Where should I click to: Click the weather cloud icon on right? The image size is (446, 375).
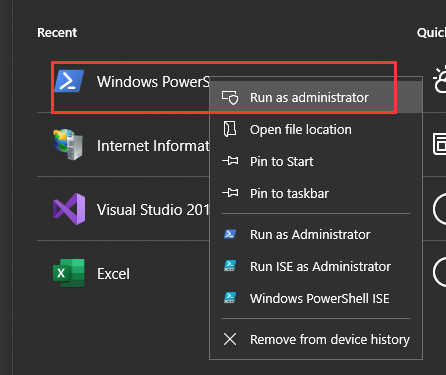(439, 80)
